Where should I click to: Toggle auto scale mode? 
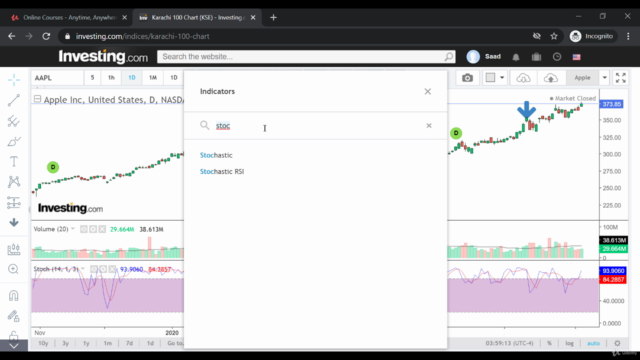pyautogui.click(x=593, y=343)
